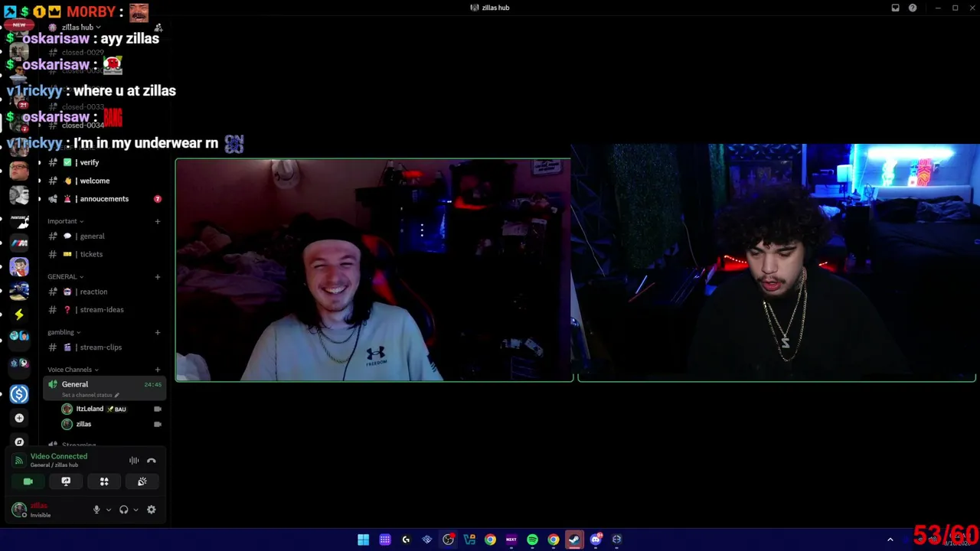This screenshot has height=551, width=980.
Task: Show hidden system tray icons
Action: click(x=890, y=540)
